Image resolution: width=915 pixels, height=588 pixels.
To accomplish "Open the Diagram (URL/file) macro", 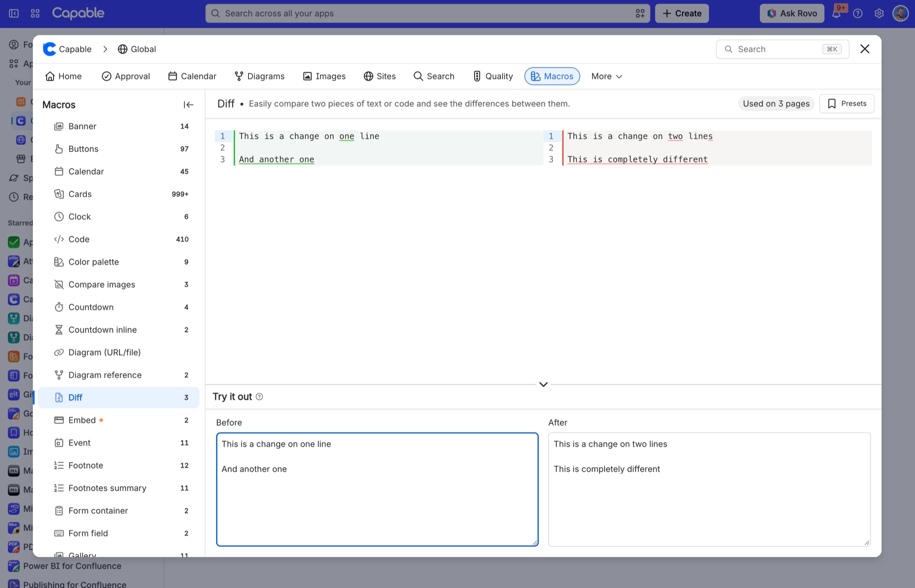I will (x=118, y=352).
